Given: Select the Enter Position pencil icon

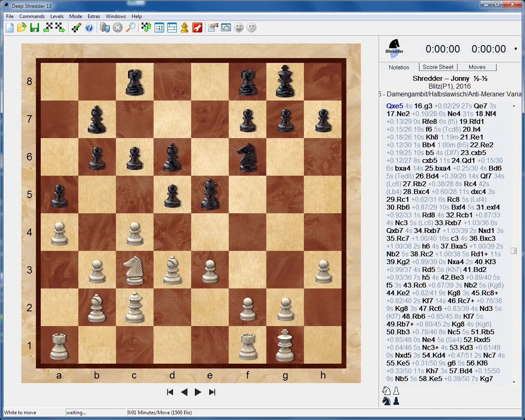Looking at the screenshot, I should [x=76, y=27].
